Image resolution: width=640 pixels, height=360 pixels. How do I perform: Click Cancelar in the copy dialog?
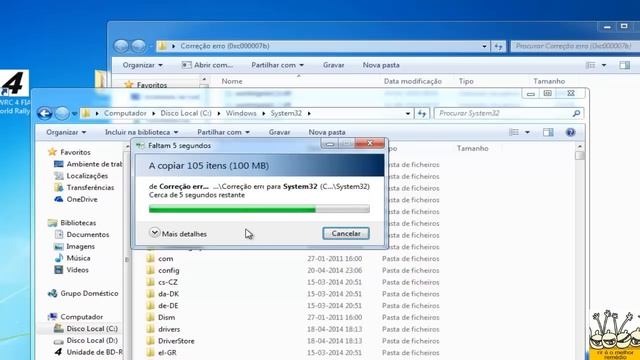[x=346, y=233]
